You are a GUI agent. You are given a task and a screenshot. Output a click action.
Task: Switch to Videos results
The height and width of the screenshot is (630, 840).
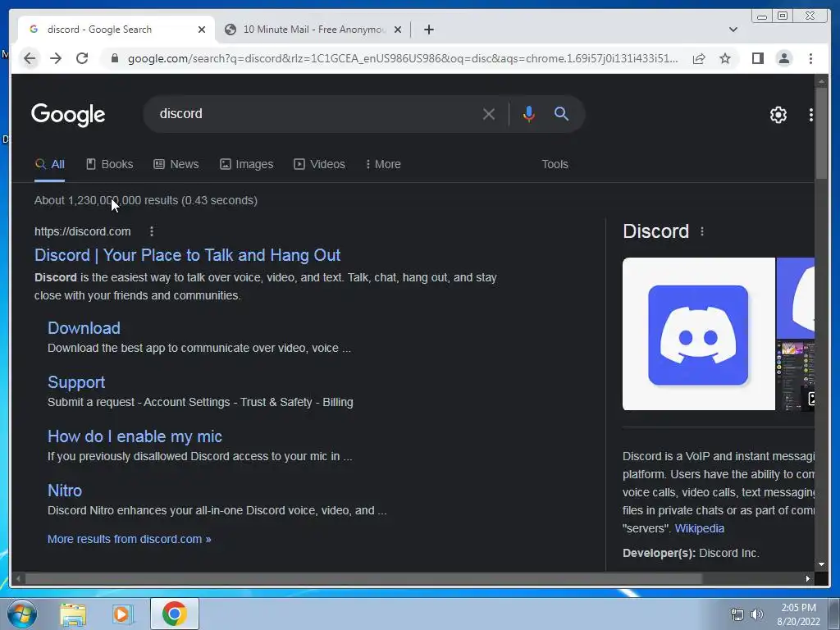(x=319, y=164)
